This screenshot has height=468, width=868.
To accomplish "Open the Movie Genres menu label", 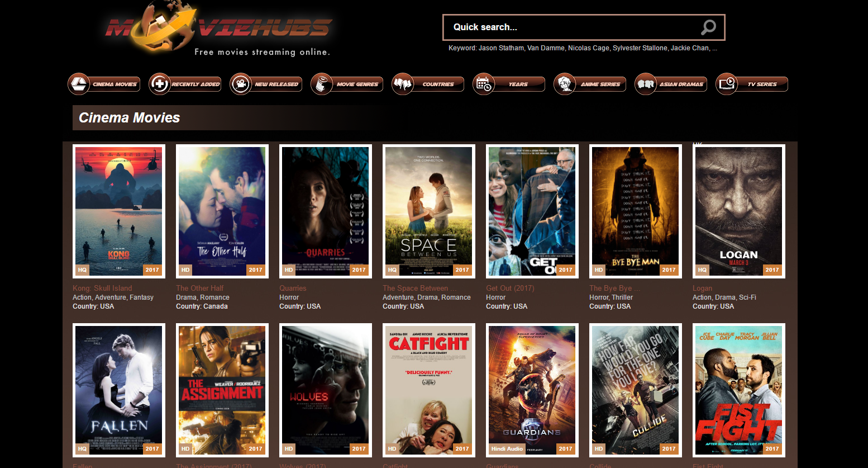I will (357, 84).
